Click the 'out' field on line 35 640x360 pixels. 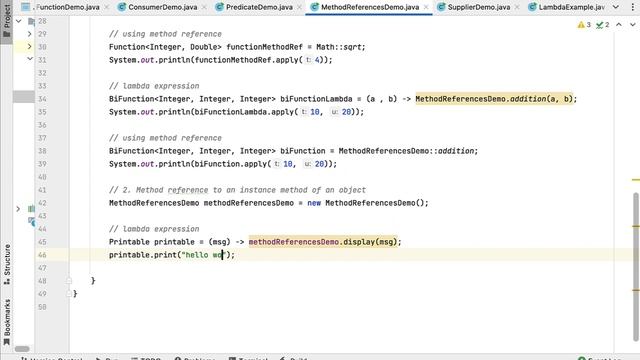click(147, 112)
